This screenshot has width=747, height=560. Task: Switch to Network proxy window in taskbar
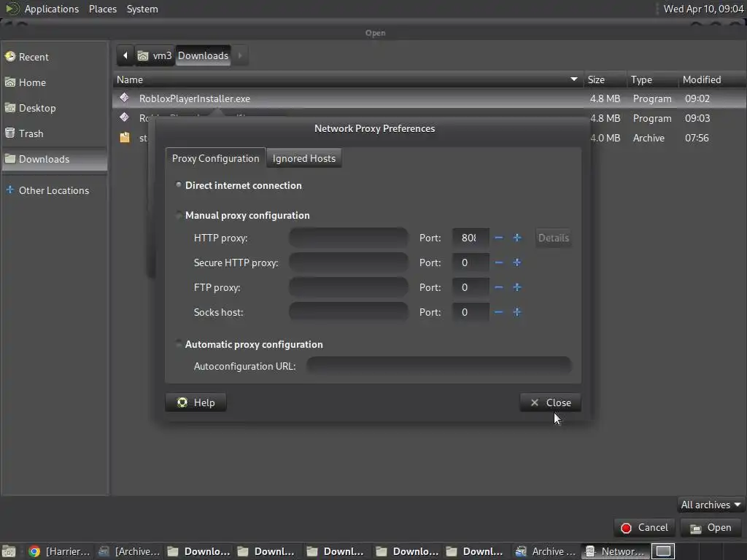click(614, 551)
